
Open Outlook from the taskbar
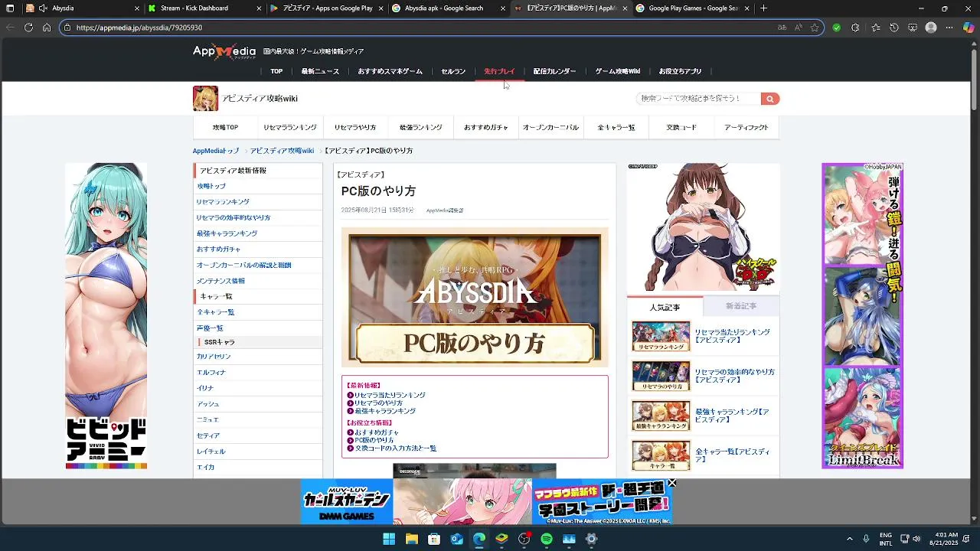tap(456, 539)
